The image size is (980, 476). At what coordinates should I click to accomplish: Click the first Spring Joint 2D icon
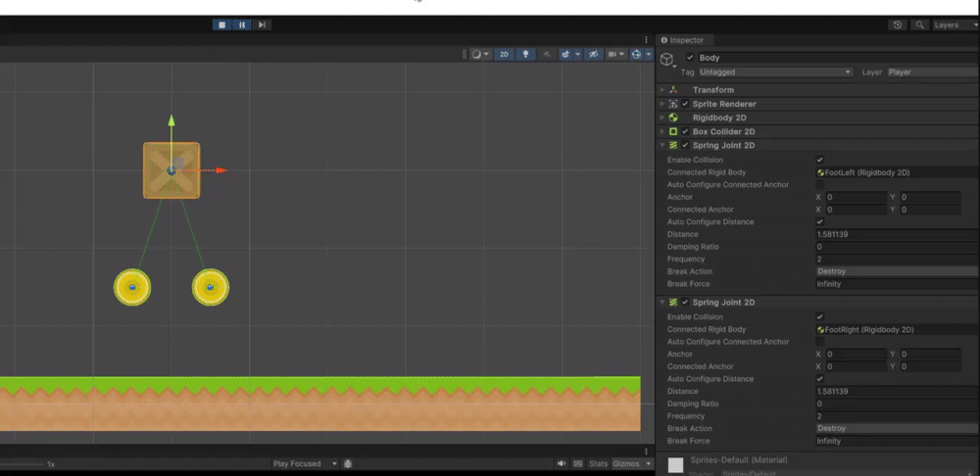tap(673, 145)
